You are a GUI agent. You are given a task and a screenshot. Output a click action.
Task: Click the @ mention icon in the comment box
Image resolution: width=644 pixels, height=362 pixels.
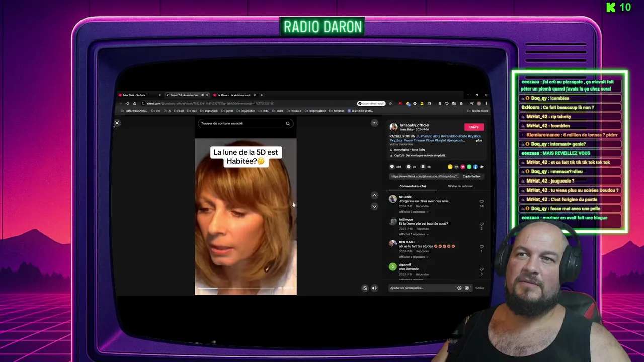pos(459,288)
